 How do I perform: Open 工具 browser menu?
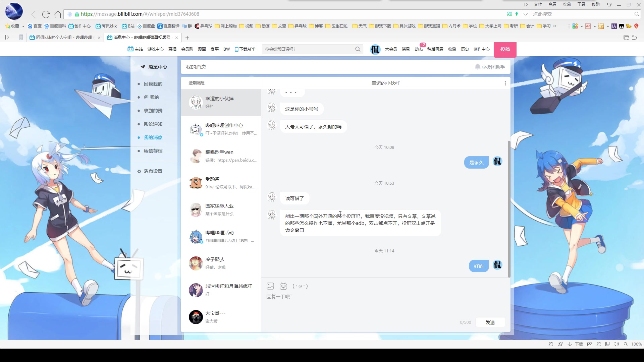[x=581, y=4]
